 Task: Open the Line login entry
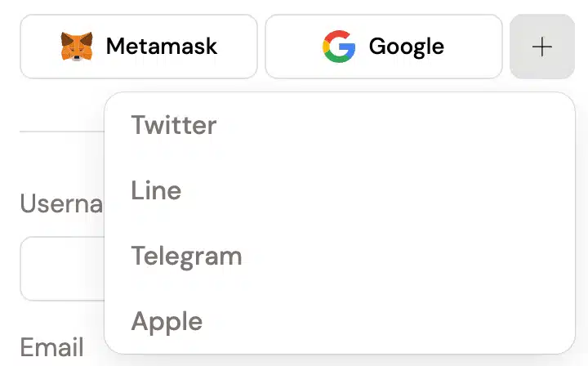[340, 190]
